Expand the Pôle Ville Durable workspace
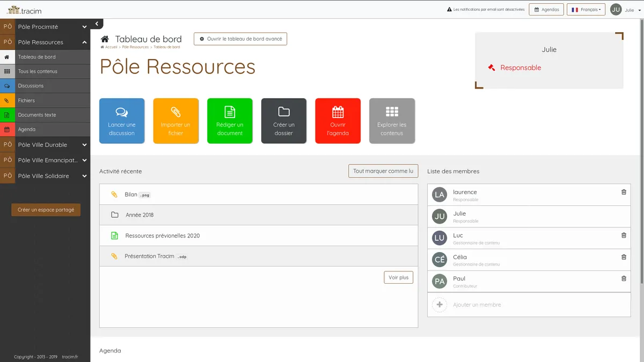The width and height of the screenshot is (644, 362). click(x=84, y=145)
